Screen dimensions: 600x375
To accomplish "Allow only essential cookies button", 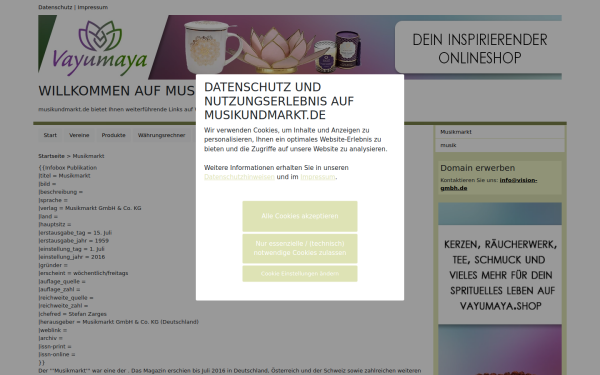I will click(x=300, y=248).
